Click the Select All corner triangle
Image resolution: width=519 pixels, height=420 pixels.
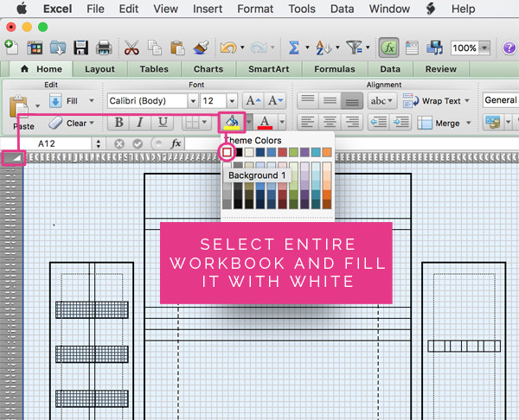(x=13, y=158)
